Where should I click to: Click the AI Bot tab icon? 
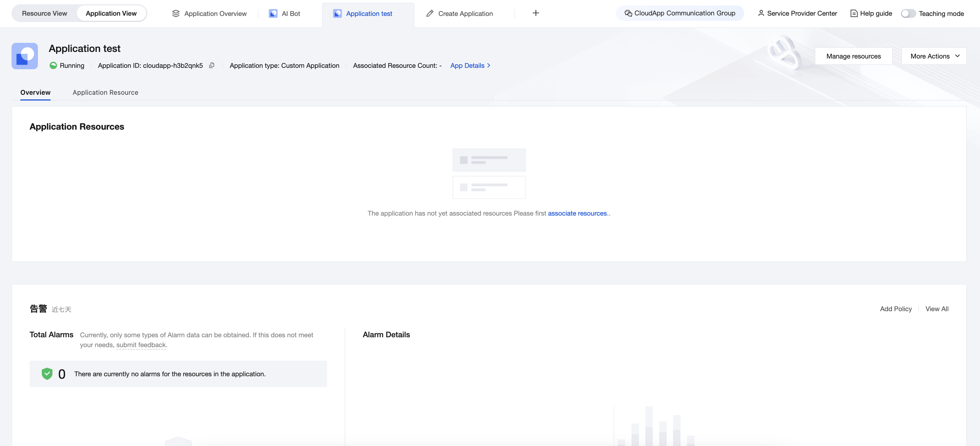click(x=273, y=14)
